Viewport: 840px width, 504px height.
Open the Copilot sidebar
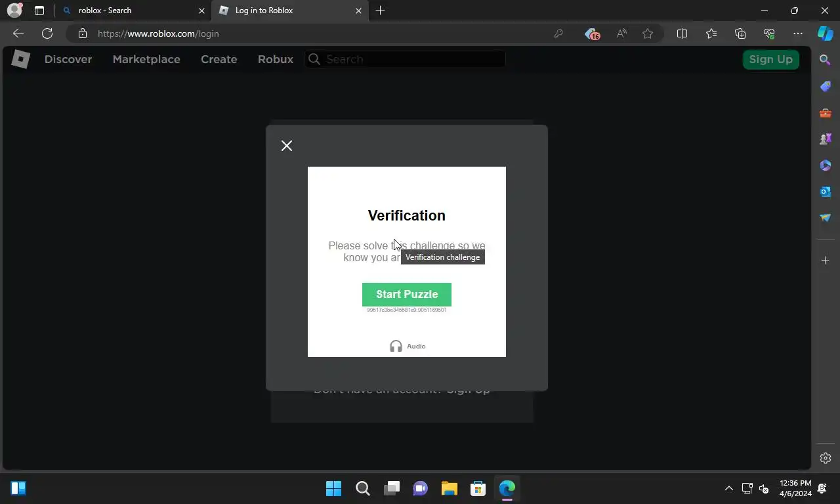pos(826,33)
